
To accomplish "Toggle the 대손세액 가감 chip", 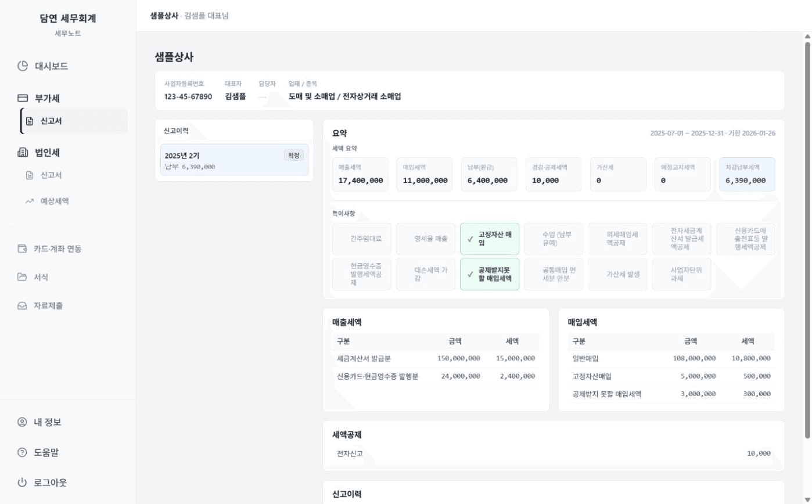I will [426, 274].
